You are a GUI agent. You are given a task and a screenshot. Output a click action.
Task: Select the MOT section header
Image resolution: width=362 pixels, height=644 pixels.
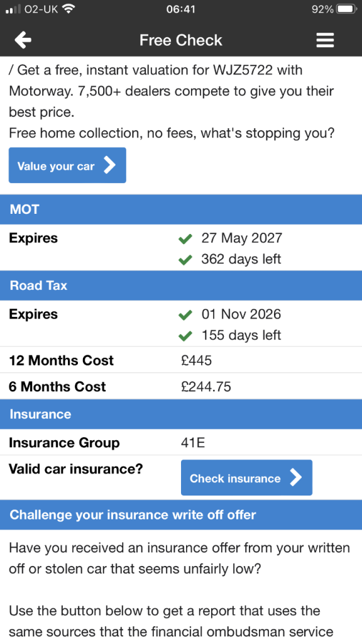(181, 209)
